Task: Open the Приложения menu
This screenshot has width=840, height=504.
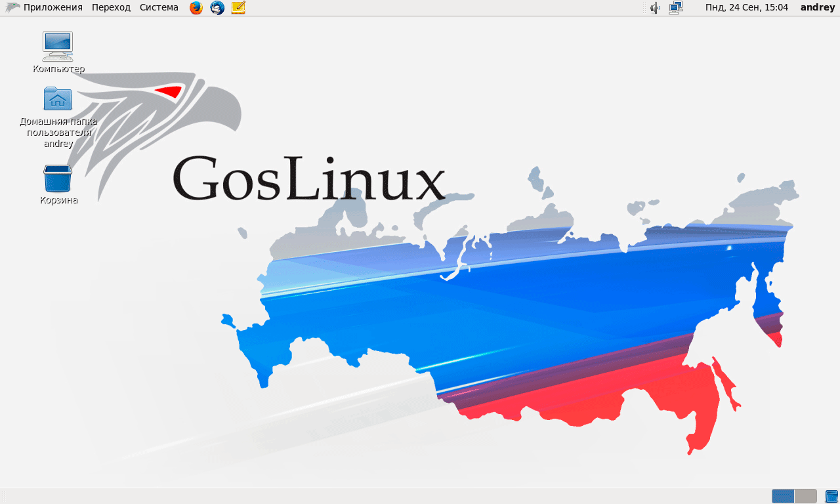Action: tap(53, 7)
